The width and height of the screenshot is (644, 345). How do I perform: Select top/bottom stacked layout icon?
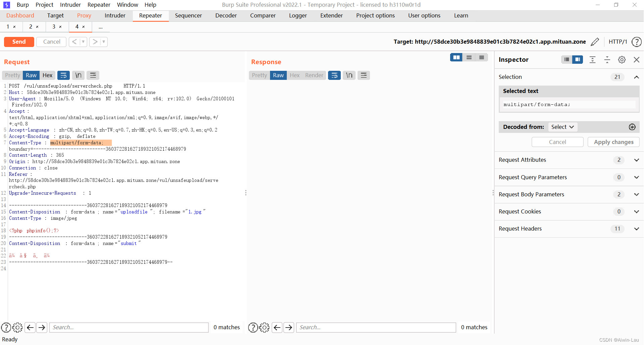(469, 57)
